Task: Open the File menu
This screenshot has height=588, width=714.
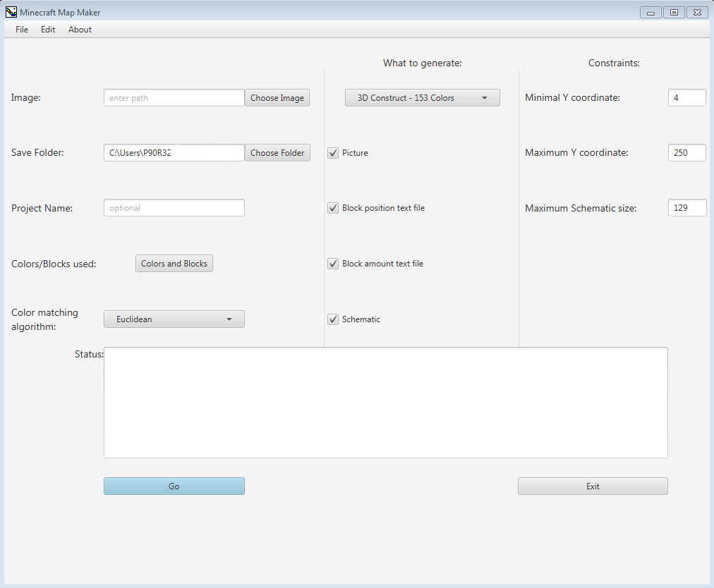Action: point(22,30)
